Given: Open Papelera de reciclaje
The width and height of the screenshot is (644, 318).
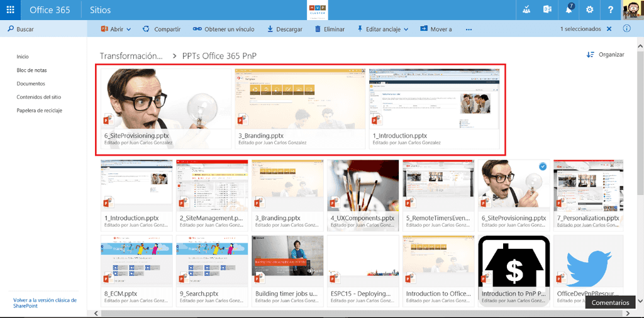Looking at the screenshot, I should click(40, 111).
